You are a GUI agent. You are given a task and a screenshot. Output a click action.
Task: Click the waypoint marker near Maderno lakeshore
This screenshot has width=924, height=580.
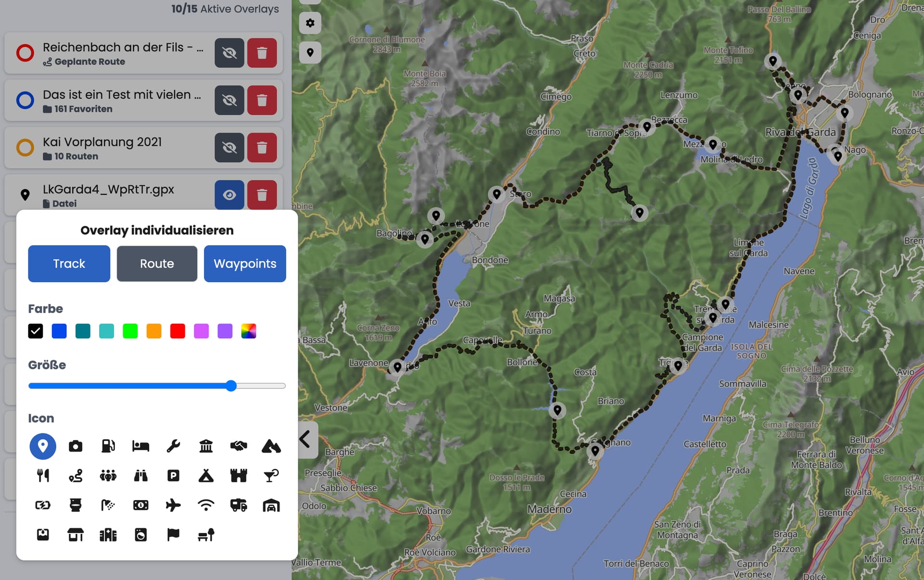pyautogui.click(x=595, y=451)
